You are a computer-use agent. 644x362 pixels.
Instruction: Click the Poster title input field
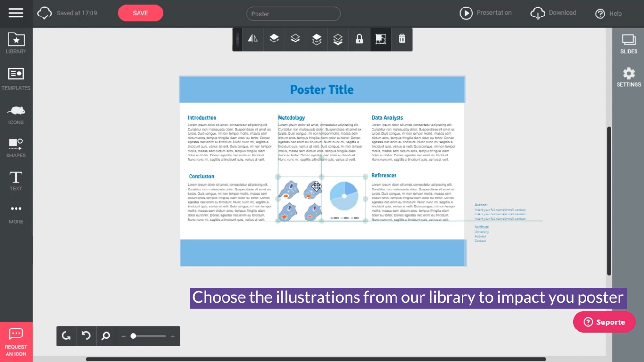(293, 14)
